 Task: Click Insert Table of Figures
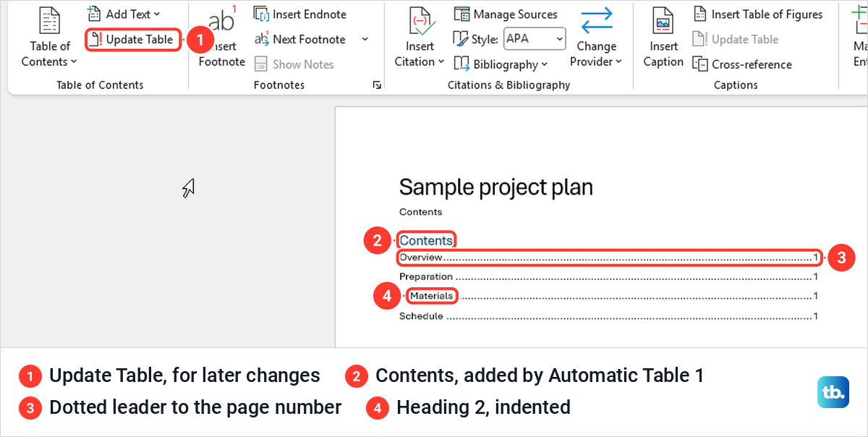[757, 14]
